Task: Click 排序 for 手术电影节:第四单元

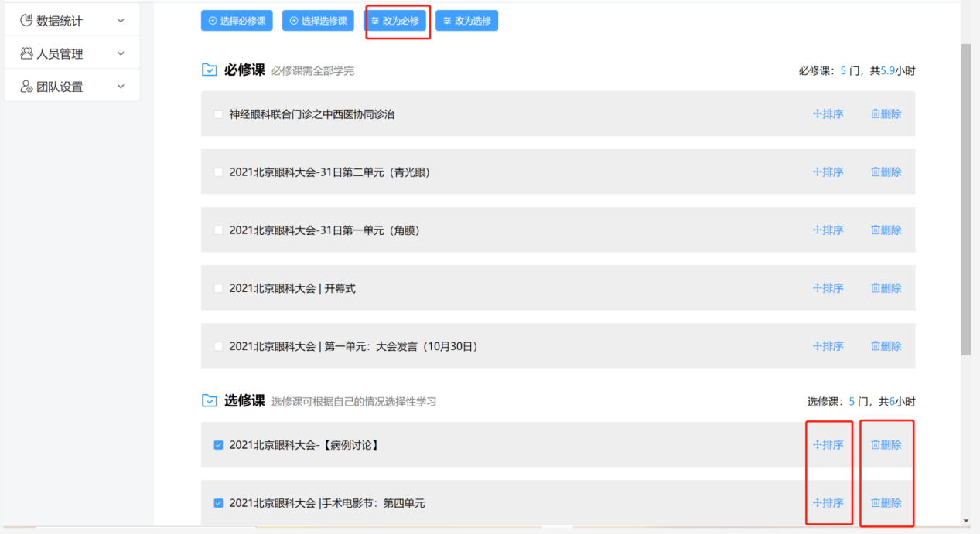Action: 828,503
